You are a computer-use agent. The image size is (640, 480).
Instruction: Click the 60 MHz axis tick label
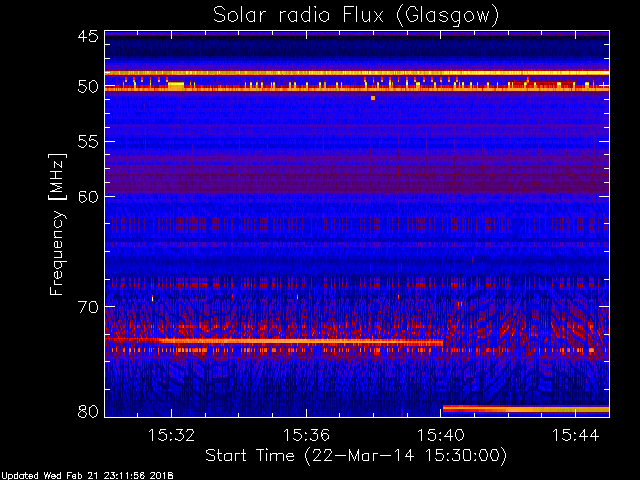pyautogui.click(x=88, y=197)
